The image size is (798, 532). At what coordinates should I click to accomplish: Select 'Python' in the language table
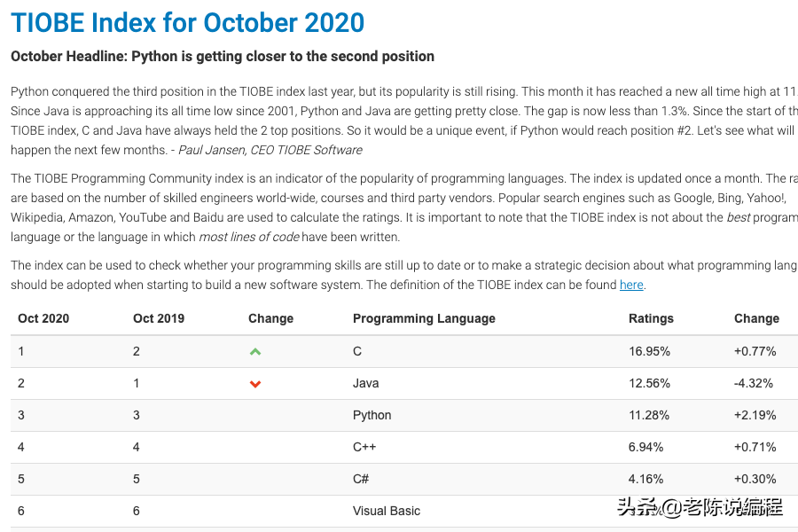(372, 415)
